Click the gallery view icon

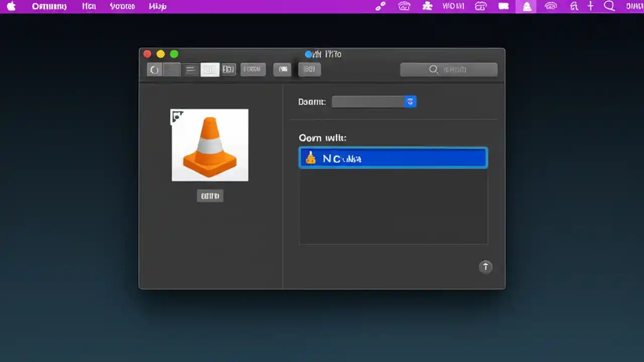click(x=228, y=69)
